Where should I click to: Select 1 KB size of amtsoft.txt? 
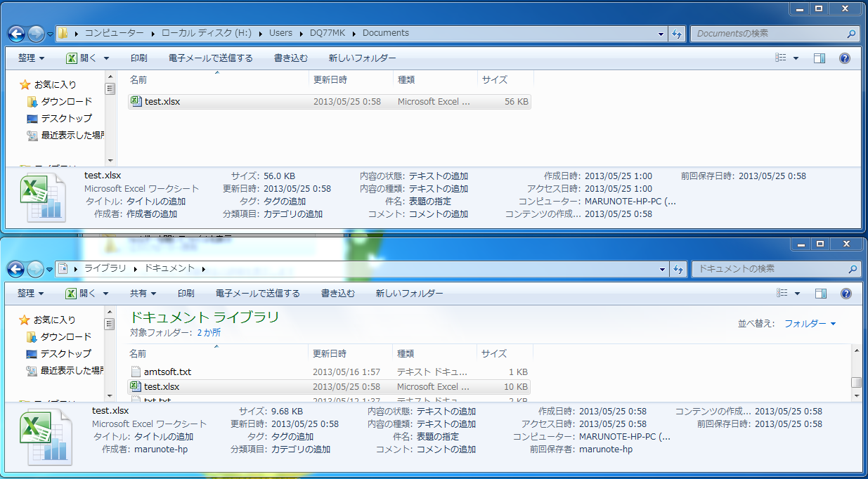pos(518,372)
